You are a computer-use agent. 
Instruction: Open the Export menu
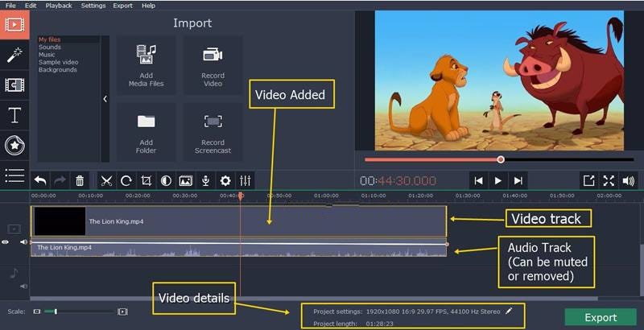[123, 6]
